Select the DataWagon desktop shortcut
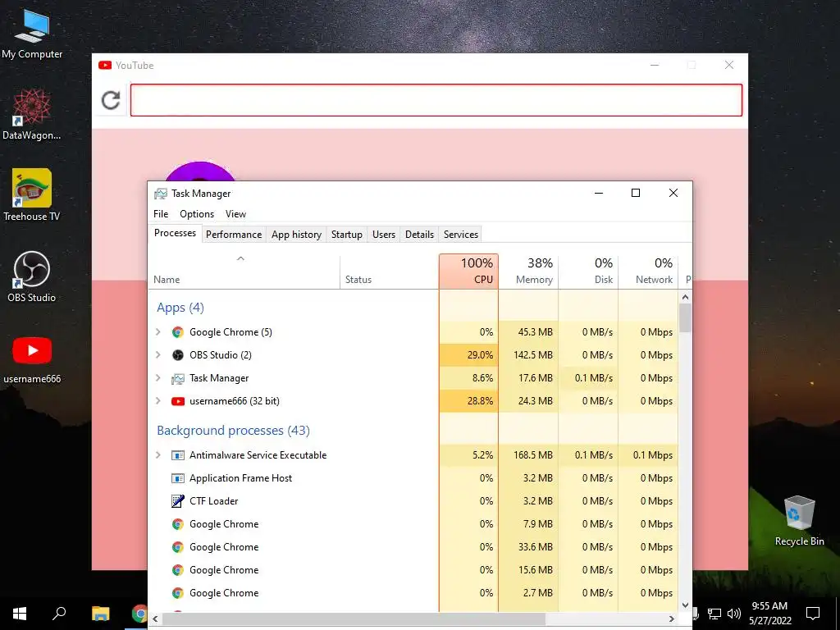This screenshot has width=840, height=630. click(x=32, y=115)
